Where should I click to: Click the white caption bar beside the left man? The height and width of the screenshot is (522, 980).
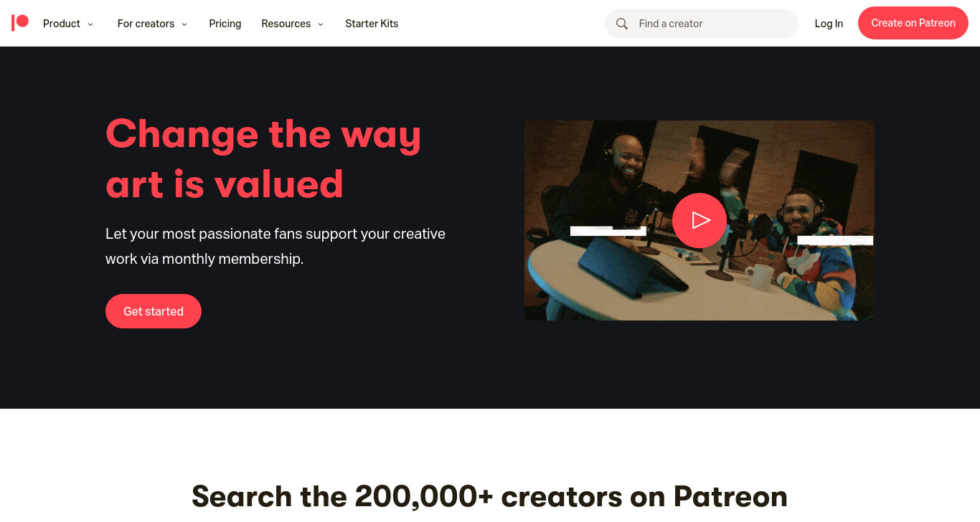pos(608,231)
